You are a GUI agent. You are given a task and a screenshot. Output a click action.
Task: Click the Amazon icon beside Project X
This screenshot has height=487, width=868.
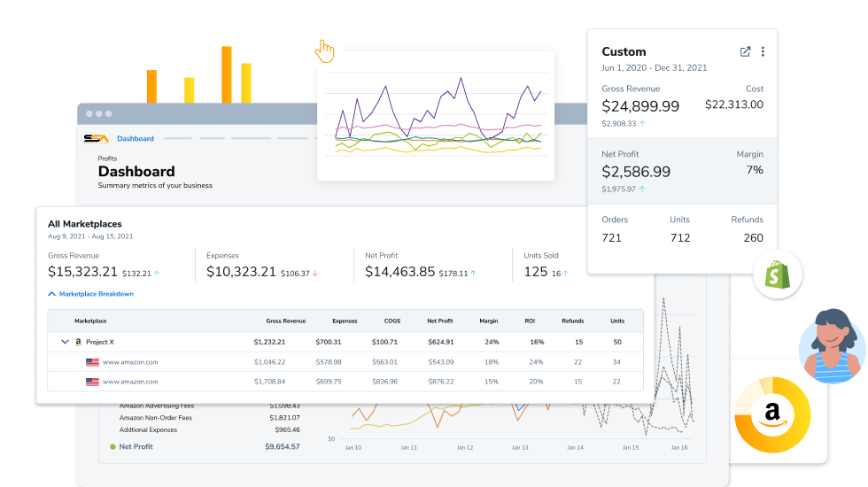click(78, 342)
